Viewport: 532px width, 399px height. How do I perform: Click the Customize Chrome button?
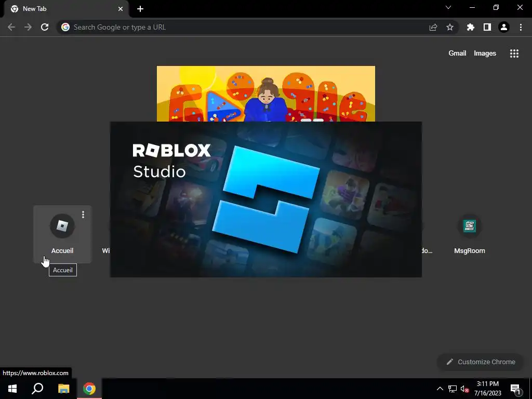(481, 362)
